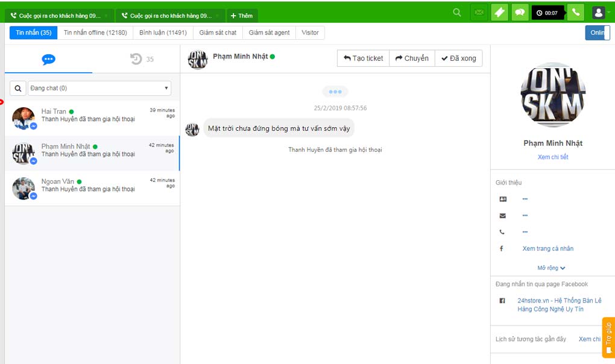Viewport: 615px width, 364px height.
Task: Click the search magnifier in green header
Action: 457,13
